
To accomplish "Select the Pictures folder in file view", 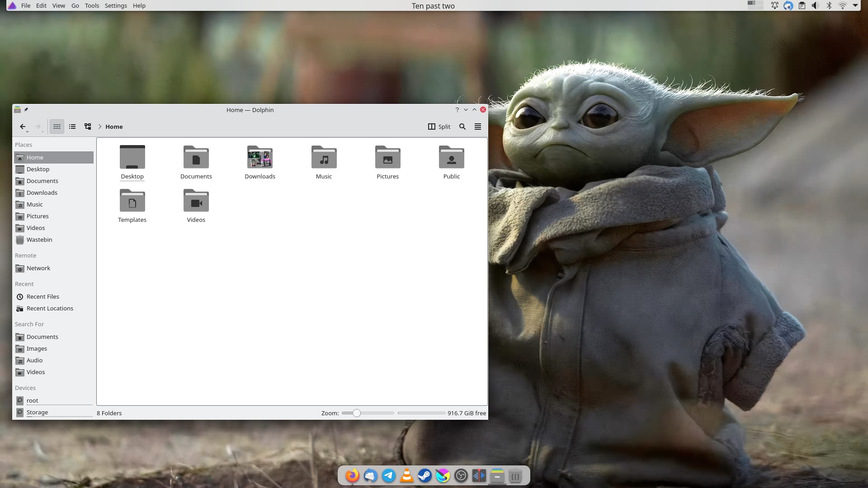I will (x=387, y=163).
